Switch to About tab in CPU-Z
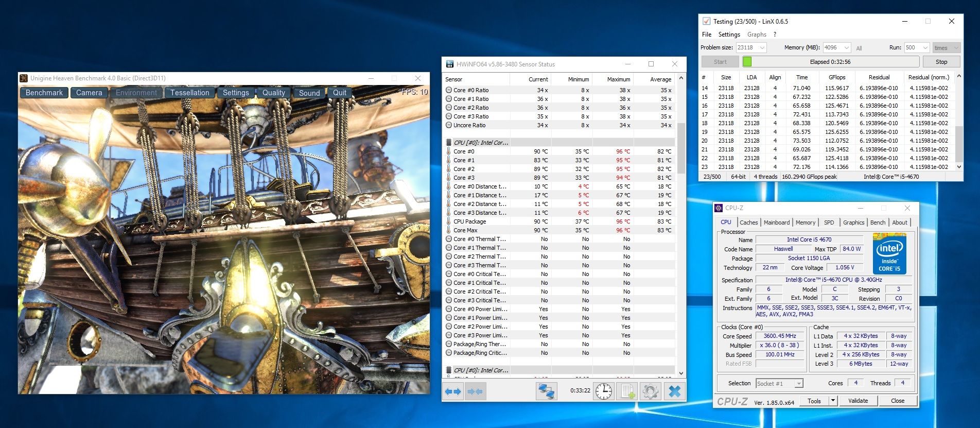Viewport: 980px width, 428px height. 900,222
